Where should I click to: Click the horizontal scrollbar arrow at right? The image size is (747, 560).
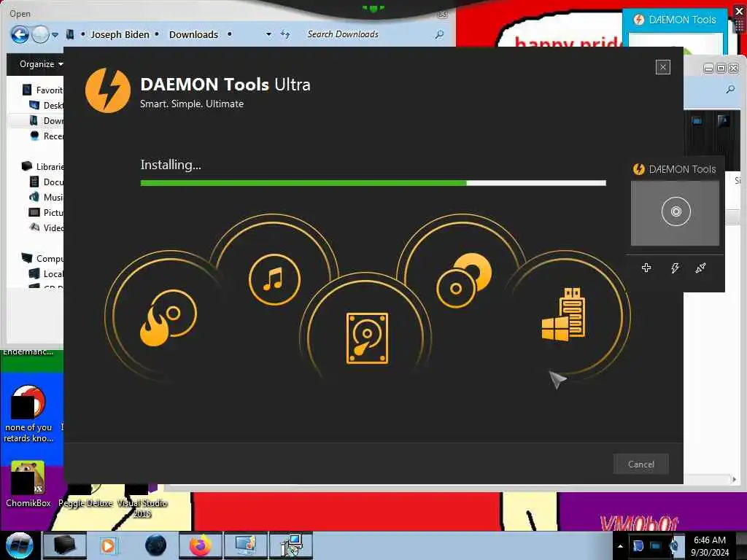[734, 479]
